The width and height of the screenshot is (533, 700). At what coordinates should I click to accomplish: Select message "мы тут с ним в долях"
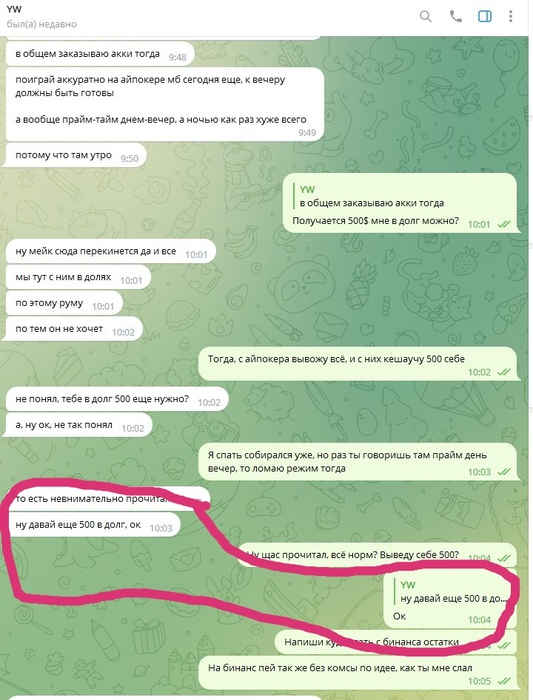point(78,278)
